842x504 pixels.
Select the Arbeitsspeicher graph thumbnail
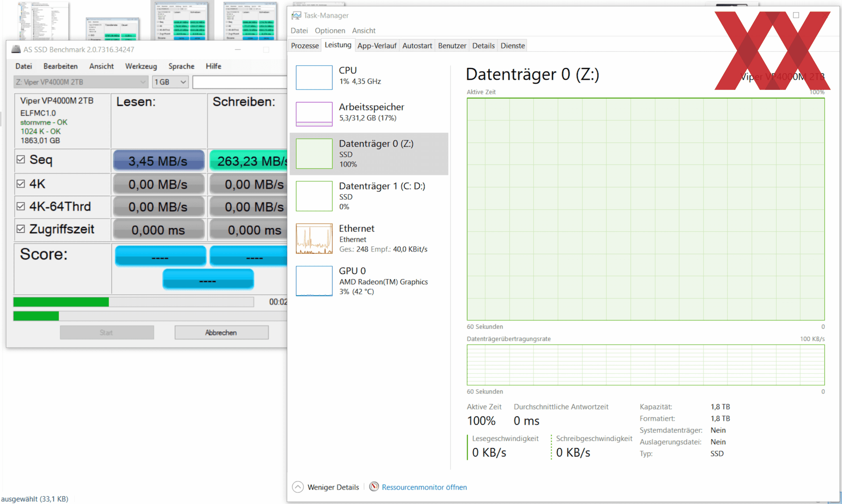click(x=314, y=114)
